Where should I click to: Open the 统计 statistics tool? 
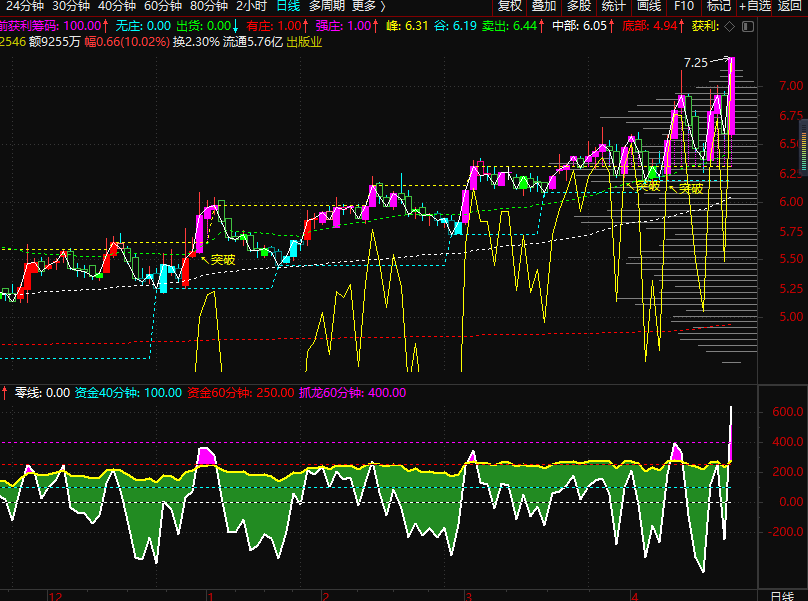(613, 6)
